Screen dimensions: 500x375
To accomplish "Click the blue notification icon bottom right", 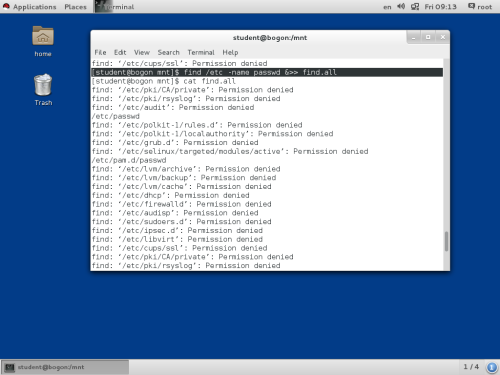I will click(492, 367).
